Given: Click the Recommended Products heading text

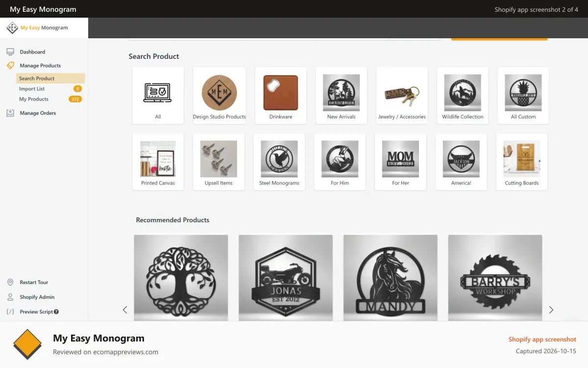Looking at the screenshot, I should tap(172, 220).
